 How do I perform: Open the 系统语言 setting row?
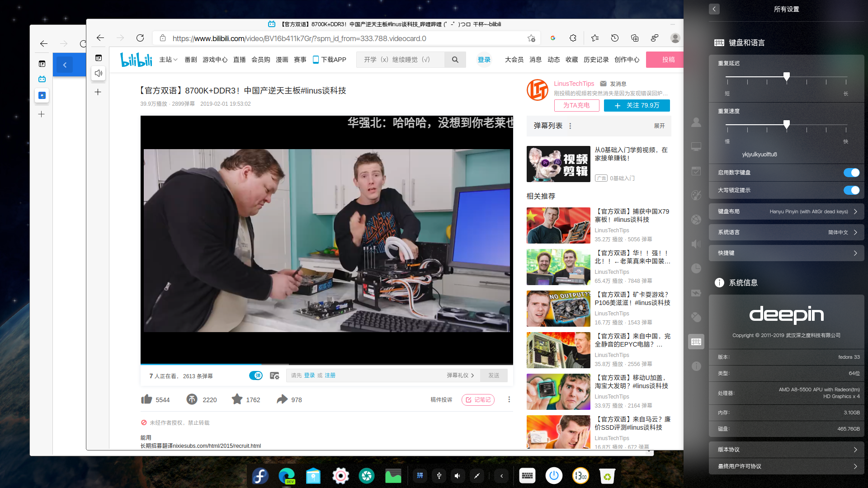pyautogui.click(x=787, y=232)
